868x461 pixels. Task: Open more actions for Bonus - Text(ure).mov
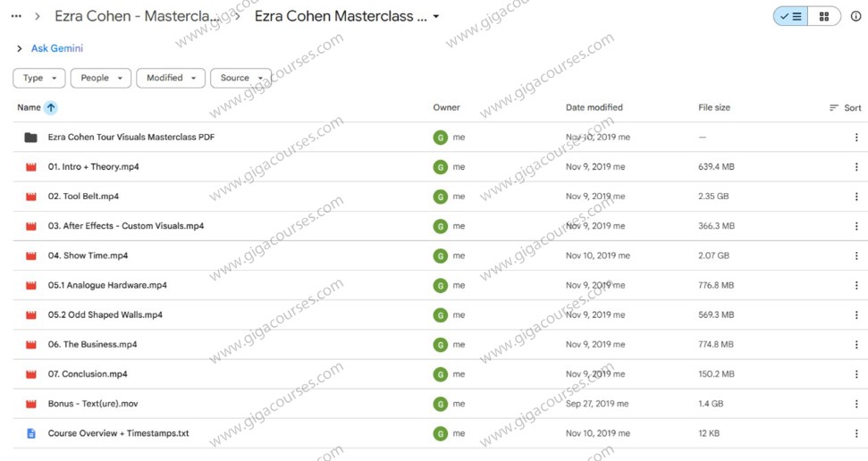(x=856, y=404)
